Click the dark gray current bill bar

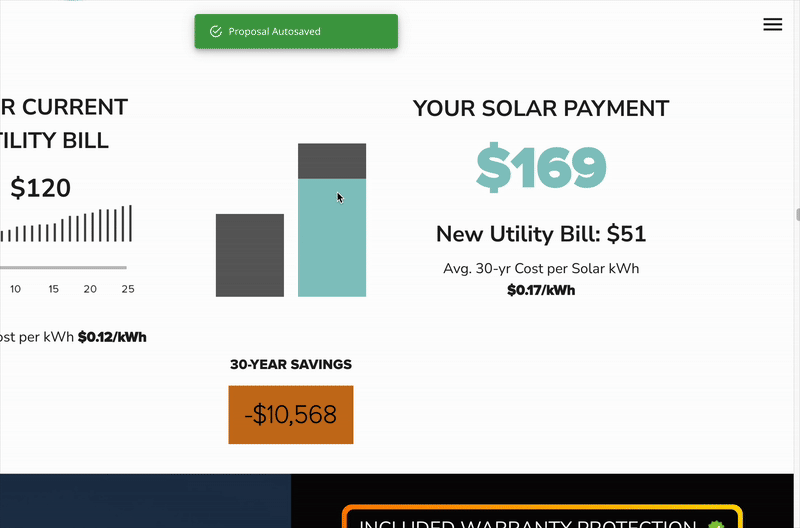(249, 255)
